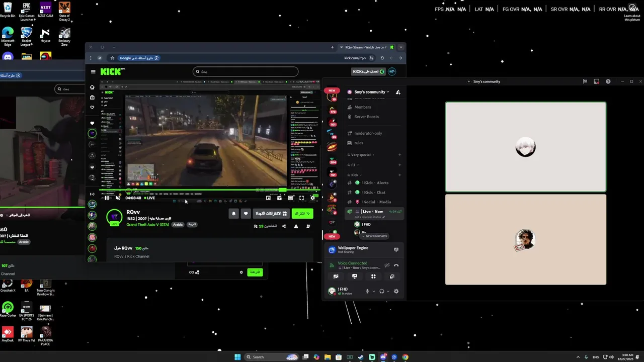
Task: Click the report warning icon on Kick
Action: tap(296, 226)
